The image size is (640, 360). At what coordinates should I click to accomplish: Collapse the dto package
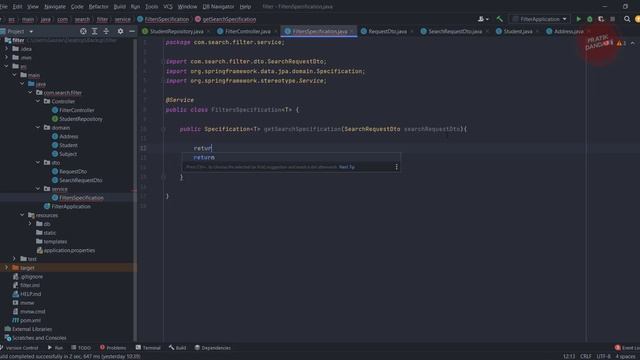38,162
